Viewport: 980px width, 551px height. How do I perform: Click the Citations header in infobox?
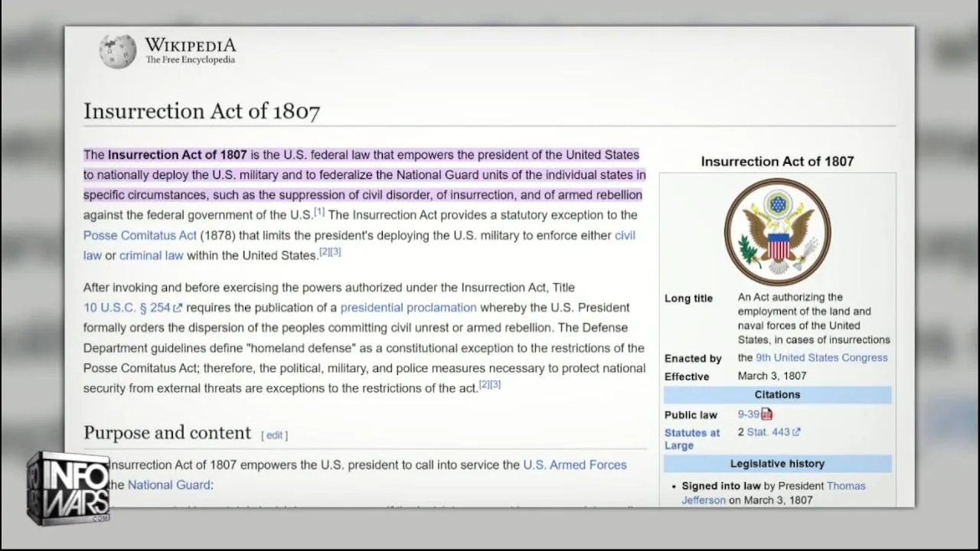coord(778,395)
